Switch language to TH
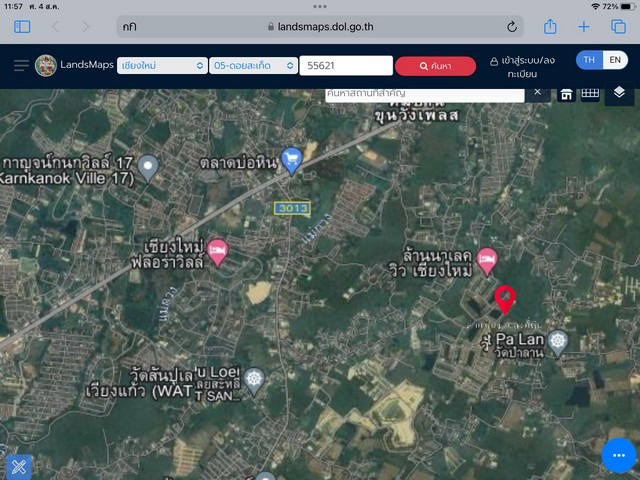The width and height of the screenshot is (640, 480). point(589,60)
